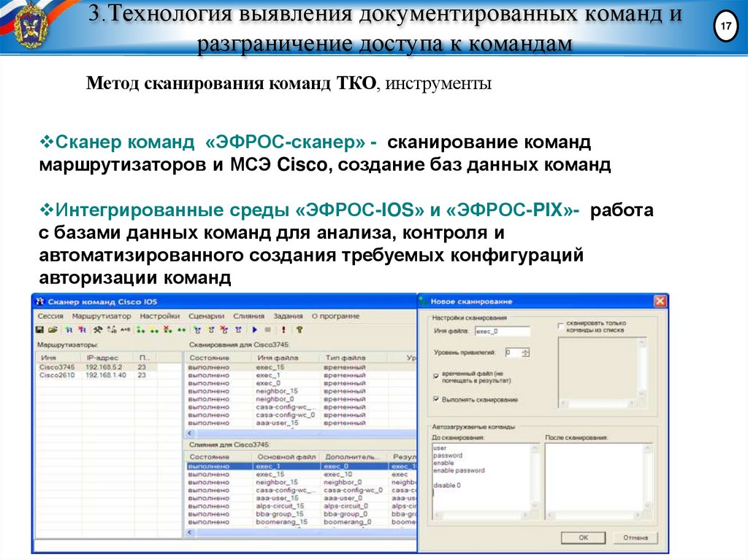Open the Настройки menu
748x560 pixels.
[161, 317]
